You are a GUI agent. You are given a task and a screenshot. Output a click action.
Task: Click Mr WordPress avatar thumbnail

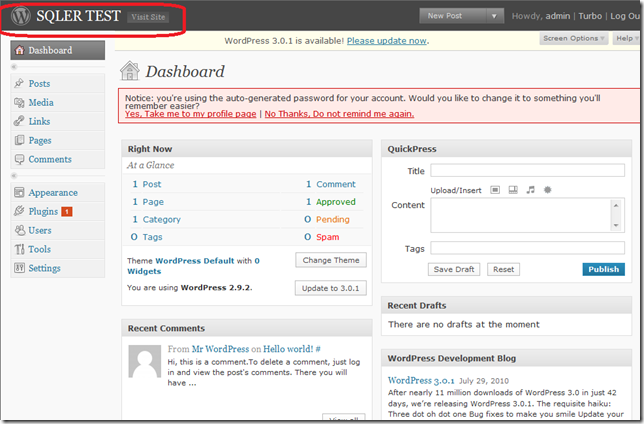tap(145, 361)
